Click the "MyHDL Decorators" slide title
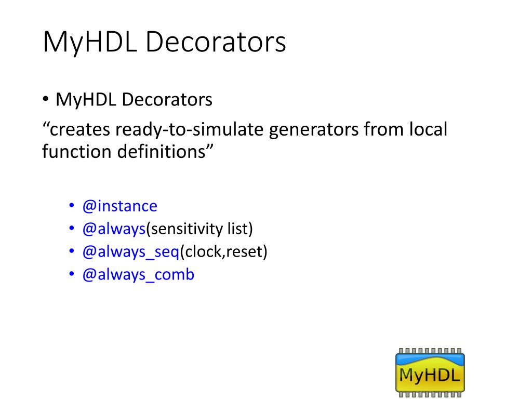The width and height of the screenshot is (532, 399). (165, 42)
